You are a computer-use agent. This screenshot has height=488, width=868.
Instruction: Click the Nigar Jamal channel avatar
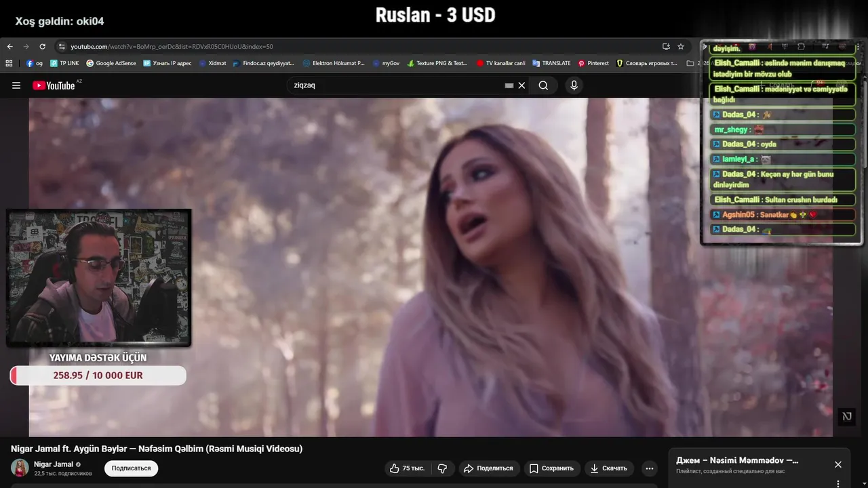pyautogui.click(x=20, y=468)
